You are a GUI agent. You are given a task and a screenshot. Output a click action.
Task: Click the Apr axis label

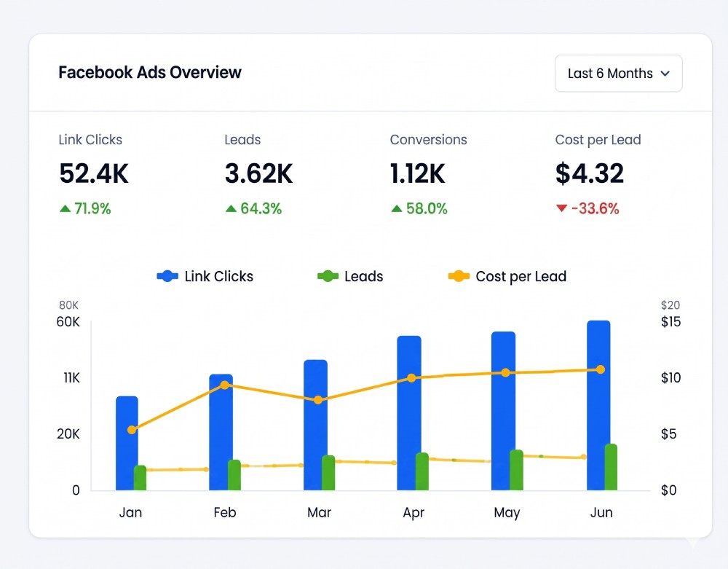click(x=414, y=513)
